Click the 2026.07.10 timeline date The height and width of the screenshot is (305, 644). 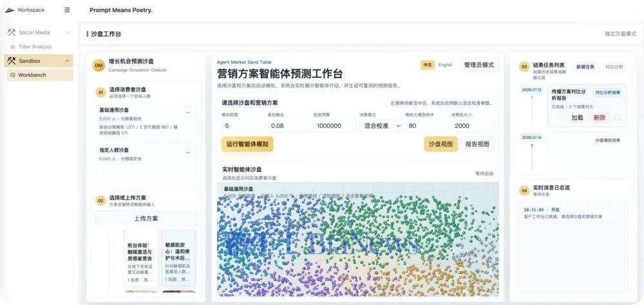(532, 138)
